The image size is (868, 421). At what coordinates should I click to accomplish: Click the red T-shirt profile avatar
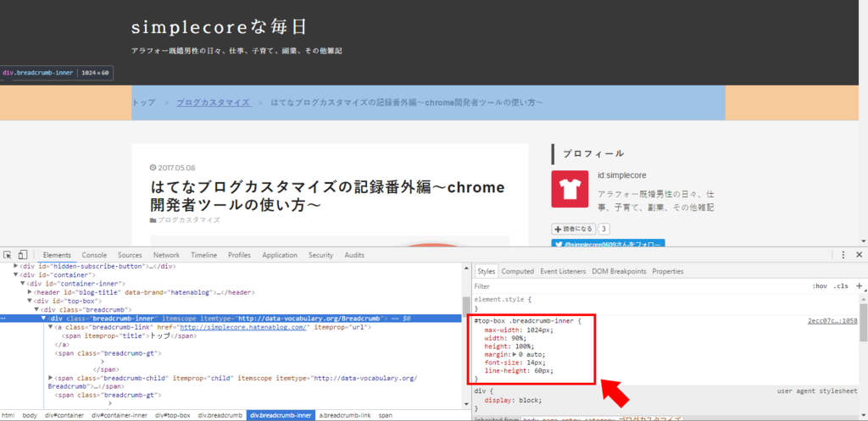pyautogui.click(x=570, y=189)
